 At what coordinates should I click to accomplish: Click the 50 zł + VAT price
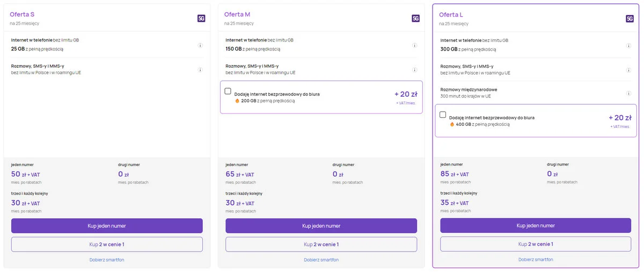(x=25, y=174)
